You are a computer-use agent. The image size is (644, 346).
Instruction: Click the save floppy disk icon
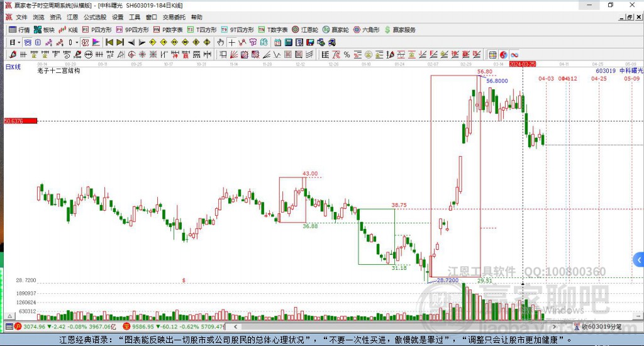(310, 42)
